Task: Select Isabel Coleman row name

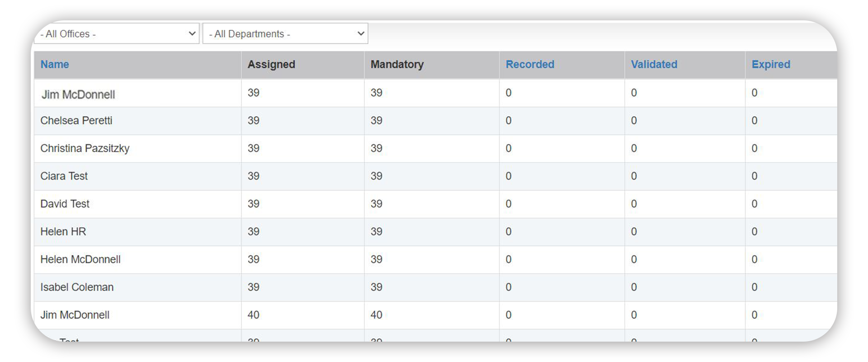Action: click(x=77, y=287)
